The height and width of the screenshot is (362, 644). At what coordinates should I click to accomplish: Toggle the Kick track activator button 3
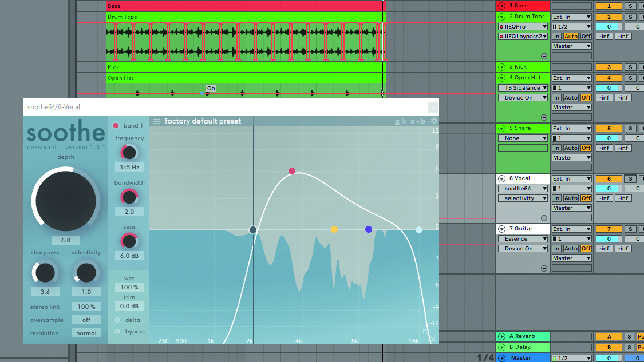point(609,67)
